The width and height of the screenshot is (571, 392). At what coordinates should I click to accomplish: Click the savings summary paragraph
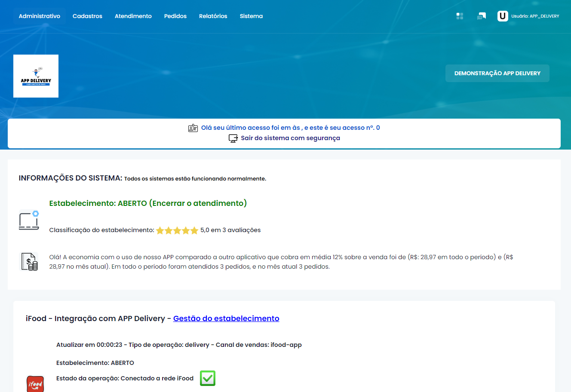pos(281,262)
